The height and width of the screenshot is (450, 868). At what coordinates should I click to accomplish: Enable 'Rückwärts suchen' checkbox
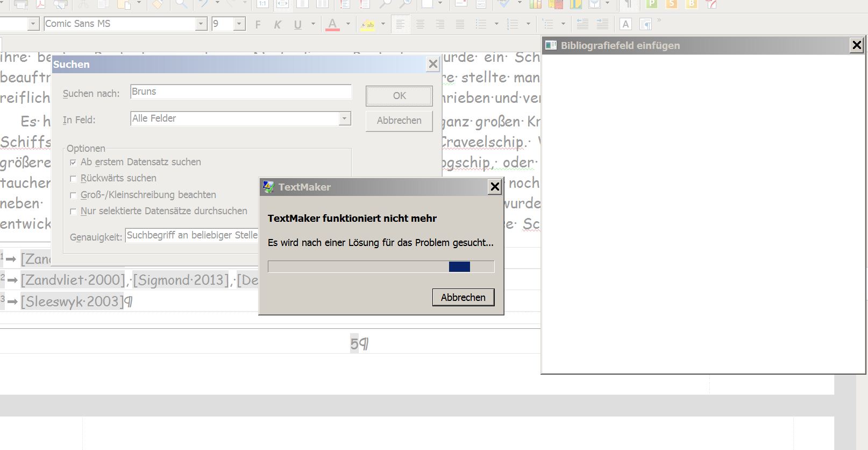(74, 179)
